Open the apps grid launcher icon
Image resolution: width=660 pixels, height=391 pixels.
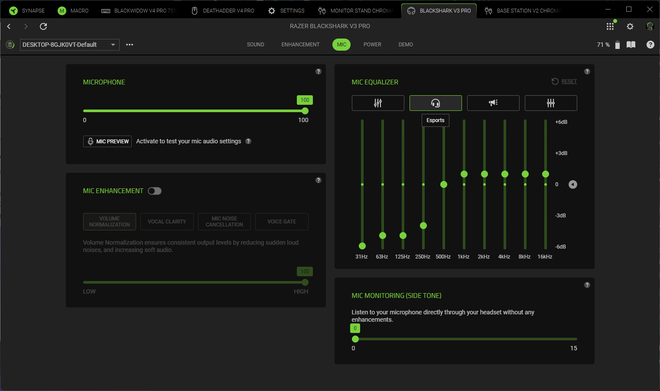(610, 27)
